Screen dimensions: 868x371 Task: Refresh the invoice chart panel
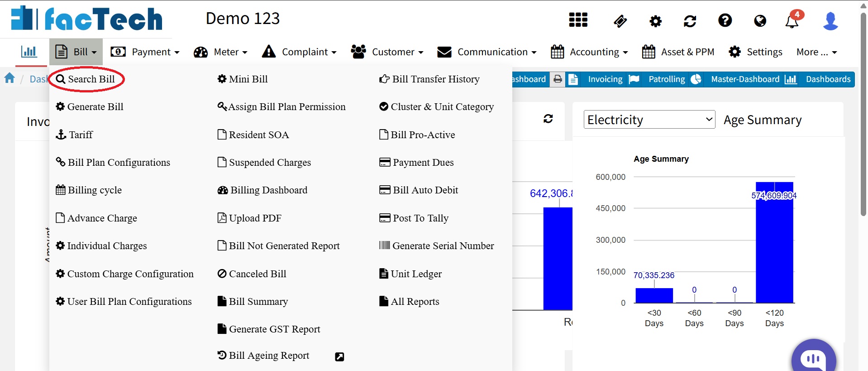tap(548, 119)
